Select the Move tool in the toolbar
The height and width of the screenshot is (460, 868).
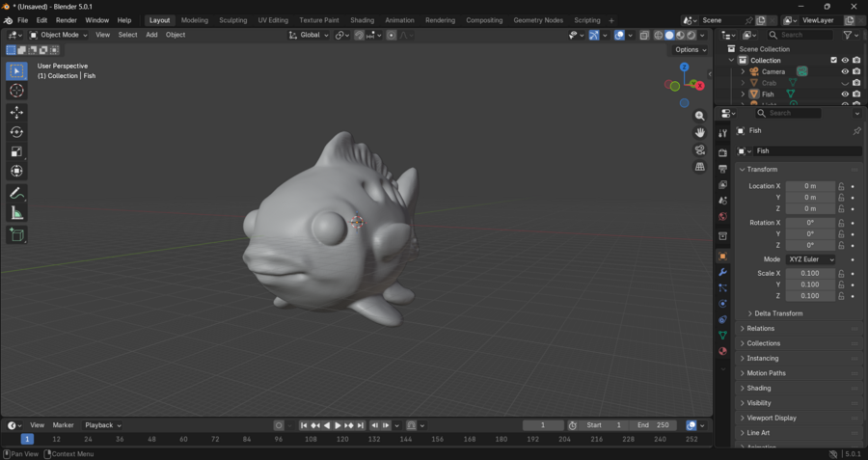click(16, 112)
